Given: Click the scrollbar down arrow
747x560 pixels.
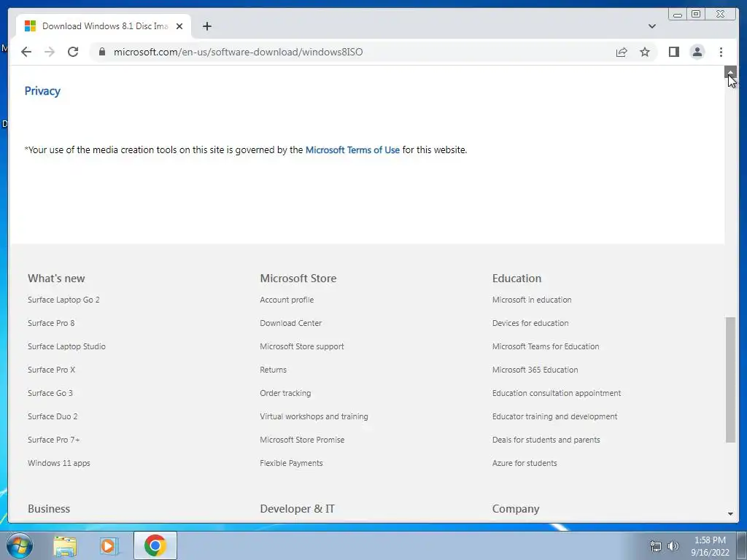Looking at the screenshot, I should click(x=730, y=514).
